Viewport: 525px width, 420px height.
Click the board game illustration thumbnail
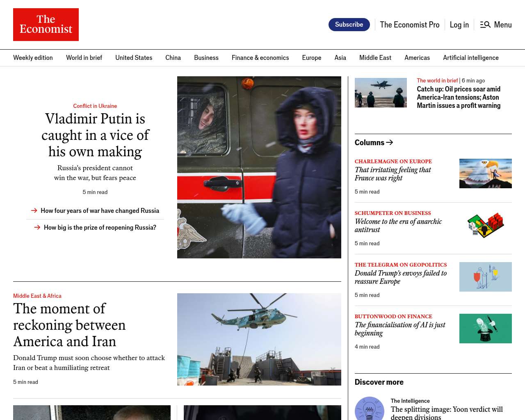click(x=486, y=225)
